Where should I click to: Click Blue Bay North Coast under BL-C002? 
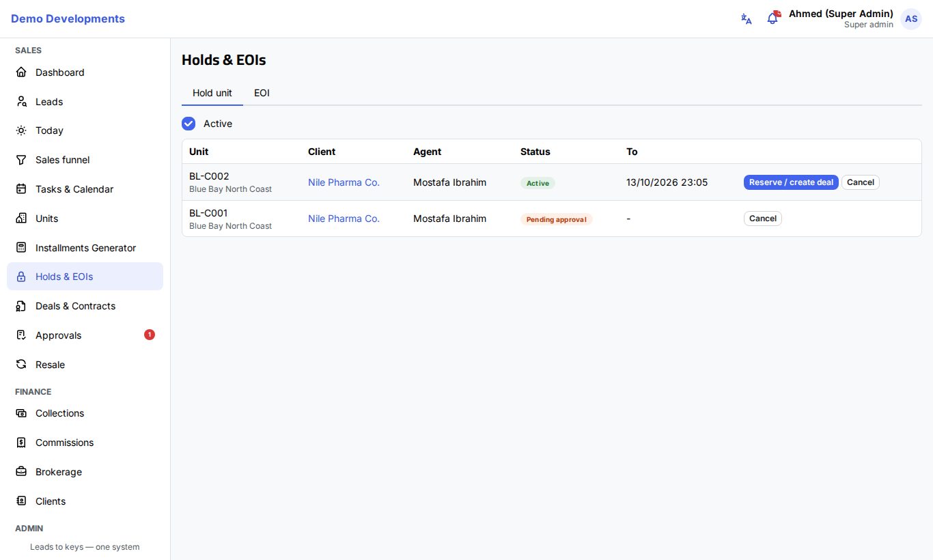pos(230,189)
